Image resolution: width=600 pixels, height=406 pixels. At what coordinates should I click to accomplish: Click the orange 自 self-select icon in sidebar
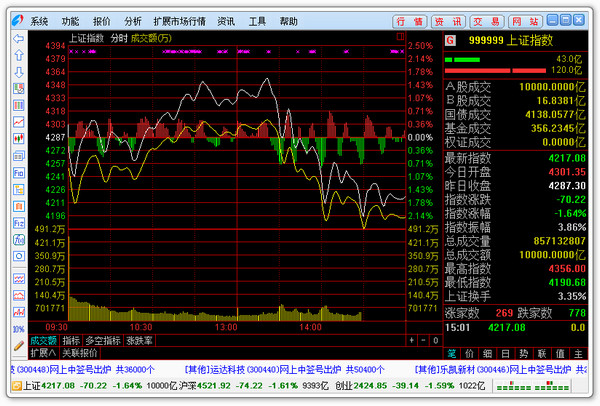(x=18, y=206)
